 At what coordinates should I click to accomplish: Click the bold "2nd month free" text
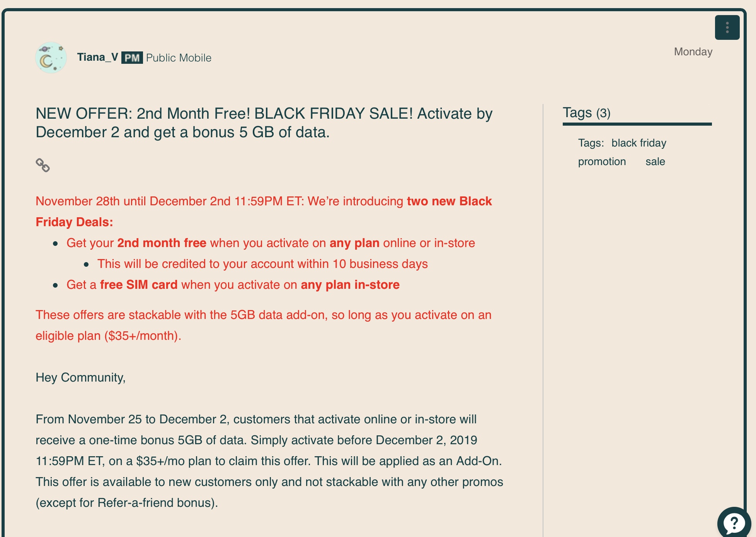(162, 243)
